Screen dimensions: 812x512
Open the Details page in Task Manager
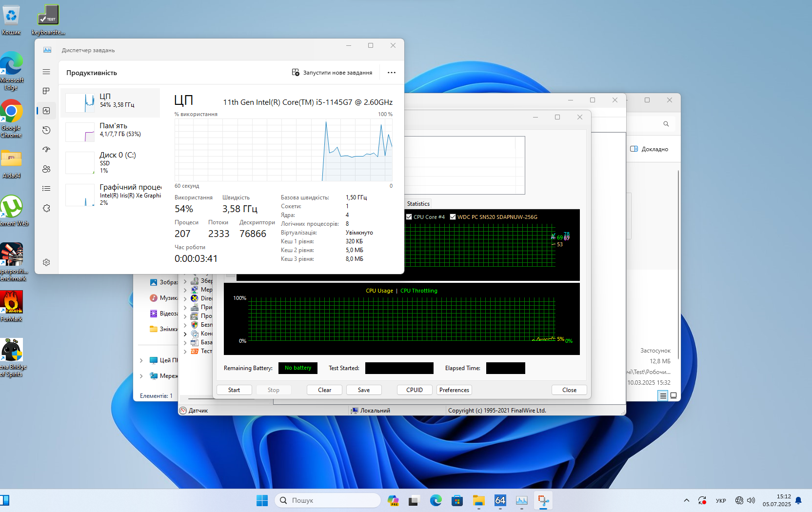pyautogui.click(x=46, y=189)
